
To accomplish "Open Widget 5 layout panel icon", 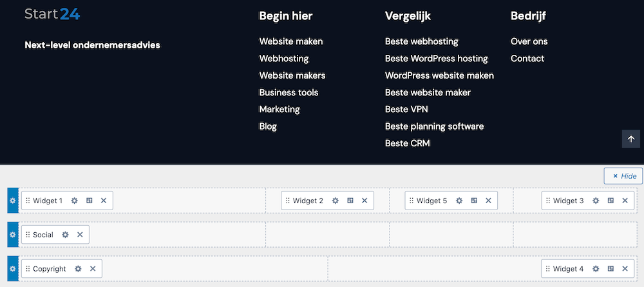I will [x=473, y=201].
